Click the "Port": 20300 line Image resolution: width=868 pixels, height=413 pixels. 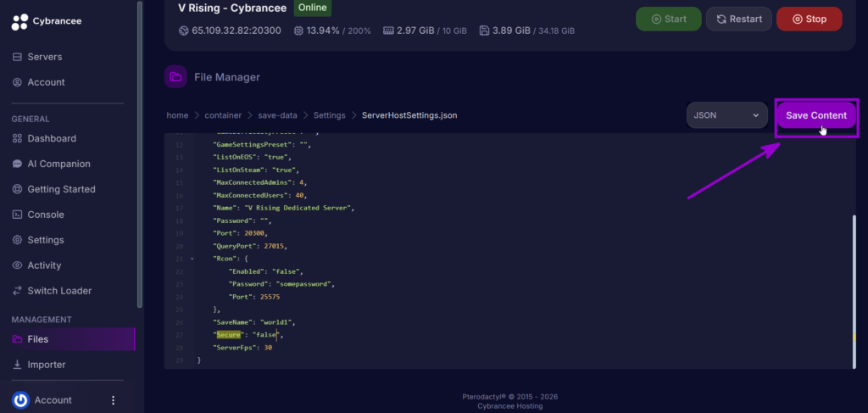click(240, 233)
